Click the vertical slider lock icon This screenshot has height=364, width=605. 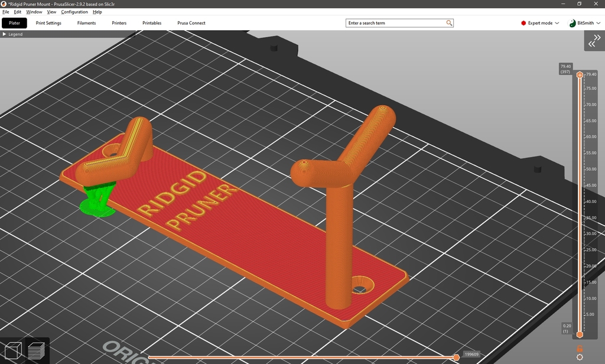click(x=580, y=348)
